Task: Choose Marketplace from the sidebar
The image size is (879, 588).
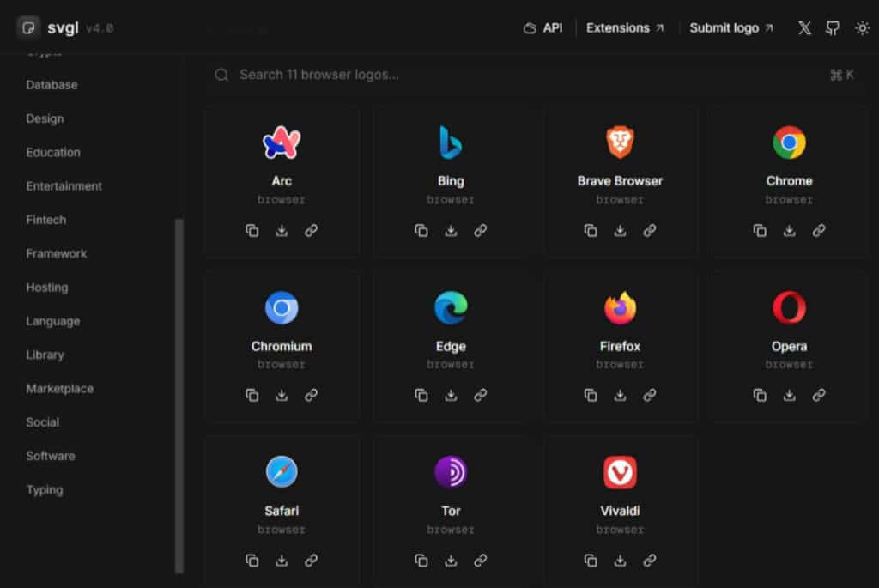Action: [59, 388]
